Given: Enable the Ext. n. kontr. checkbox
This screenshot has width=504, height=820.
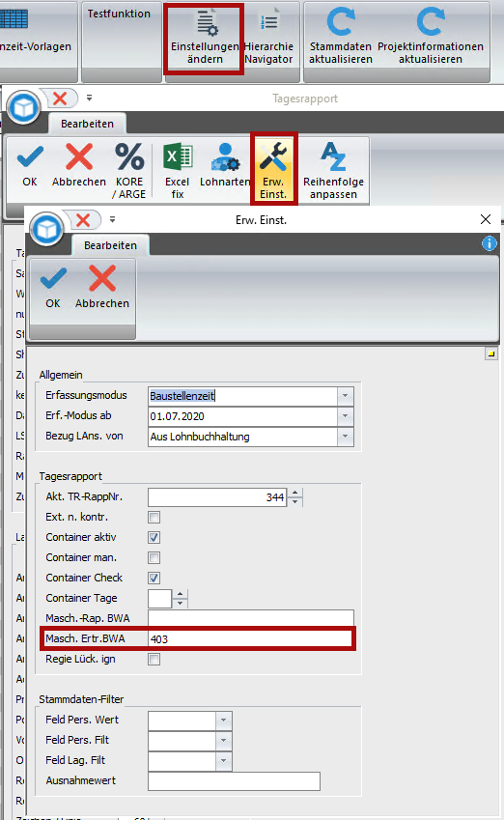Looking at the screenshot, I should coord(154,517).
